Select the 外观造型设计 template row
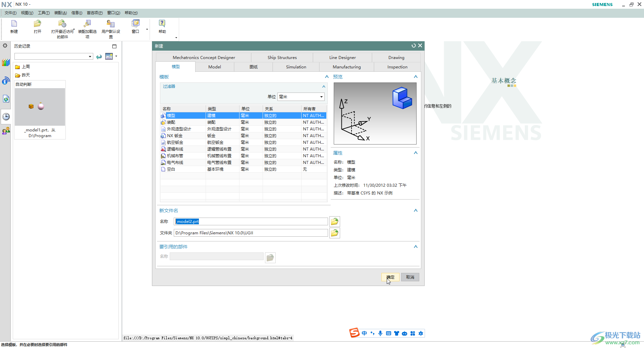 (x=244, y=129)
